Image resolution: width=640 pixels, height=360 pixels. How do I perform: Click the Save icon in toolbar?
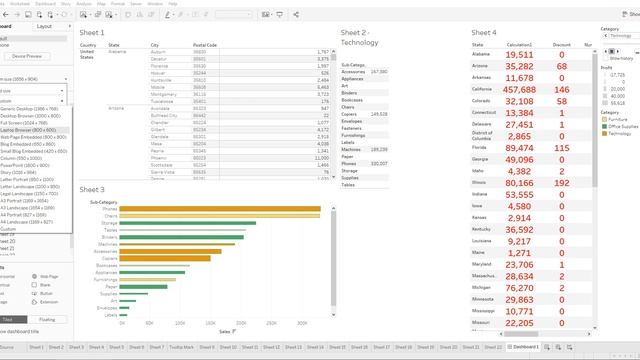(28, 15)
